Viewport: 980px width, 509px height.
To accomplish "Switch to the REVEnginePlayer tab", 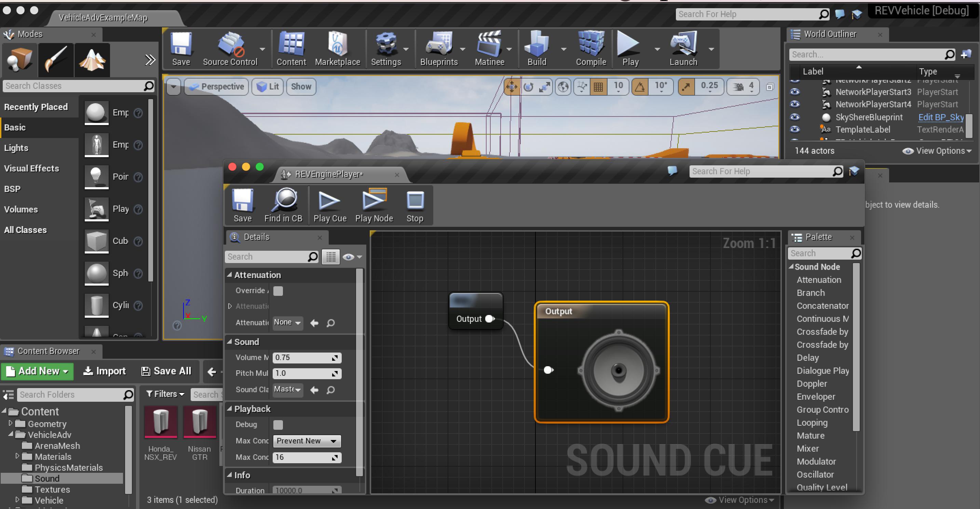I will click(x=329, y=174).
